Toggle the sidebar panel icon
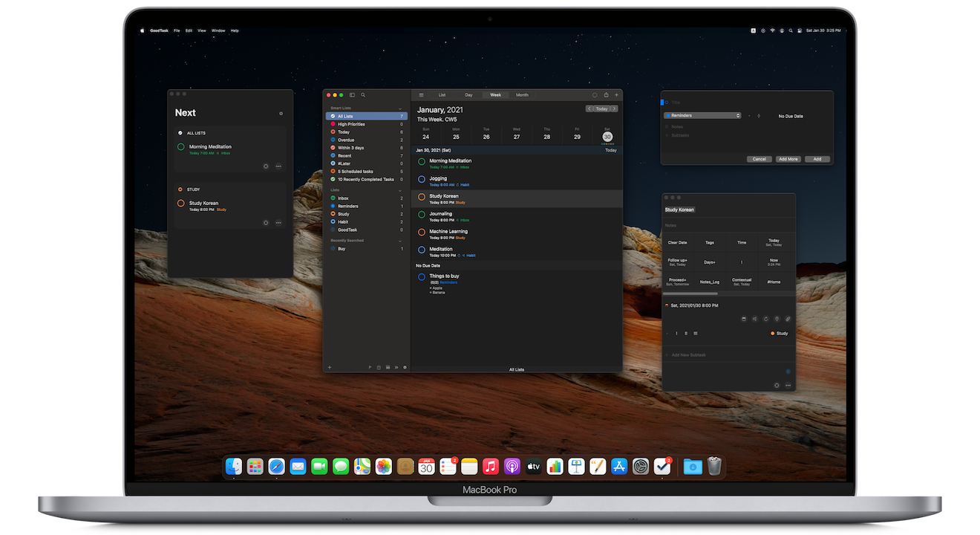Image resolution: width=980 pixels, height=535 pixels. point(353,95)
